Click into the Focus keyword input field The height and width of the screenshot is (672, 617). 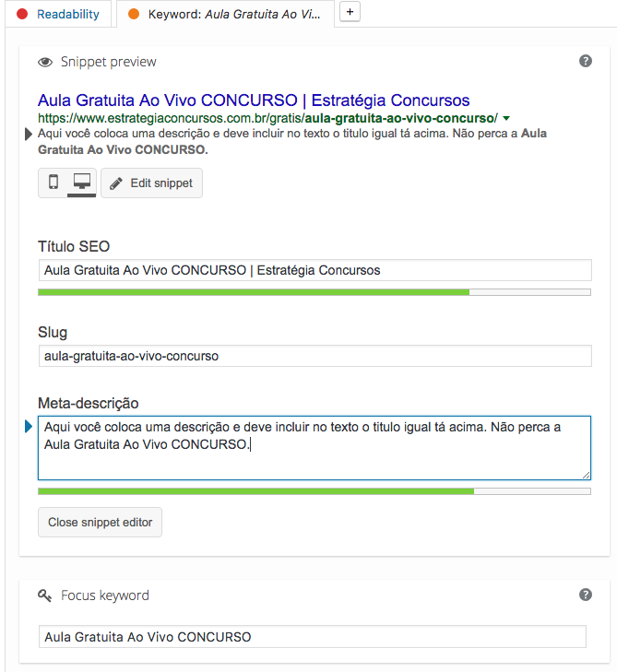point(312,636)
